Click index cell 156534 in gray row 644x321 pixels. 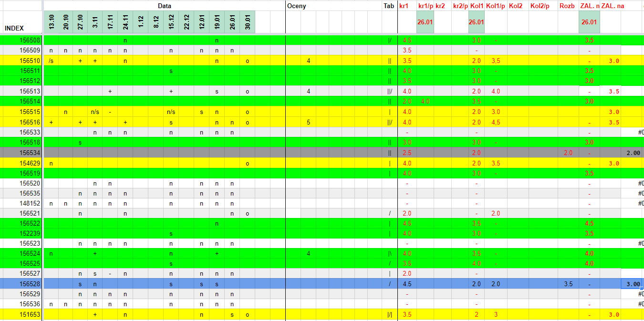[30, 153]
